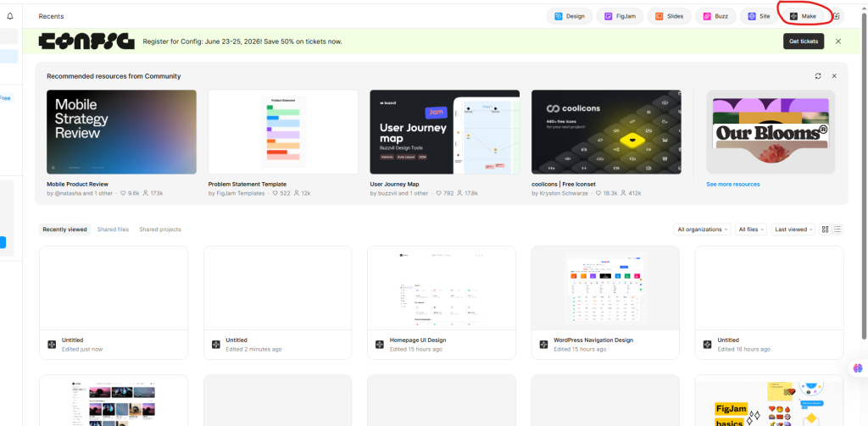Expand the All organizations dropdown

tap(702, 230)
